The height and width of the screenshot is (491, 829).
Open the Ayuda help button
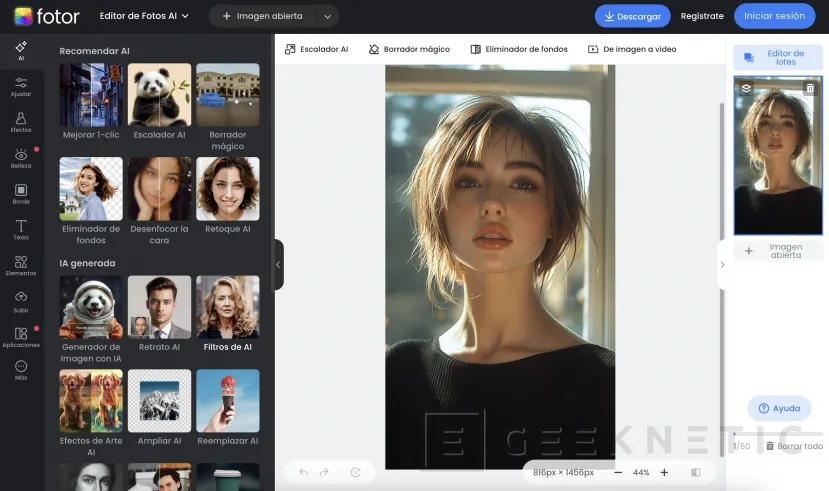[779, 409]
